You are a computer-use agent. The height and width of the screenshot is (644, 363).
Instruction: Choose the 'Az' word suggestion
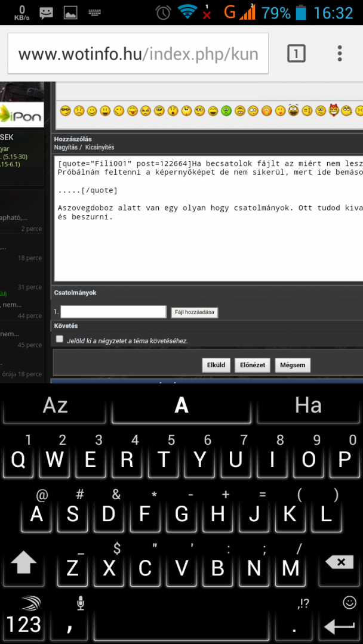(55, 405)
